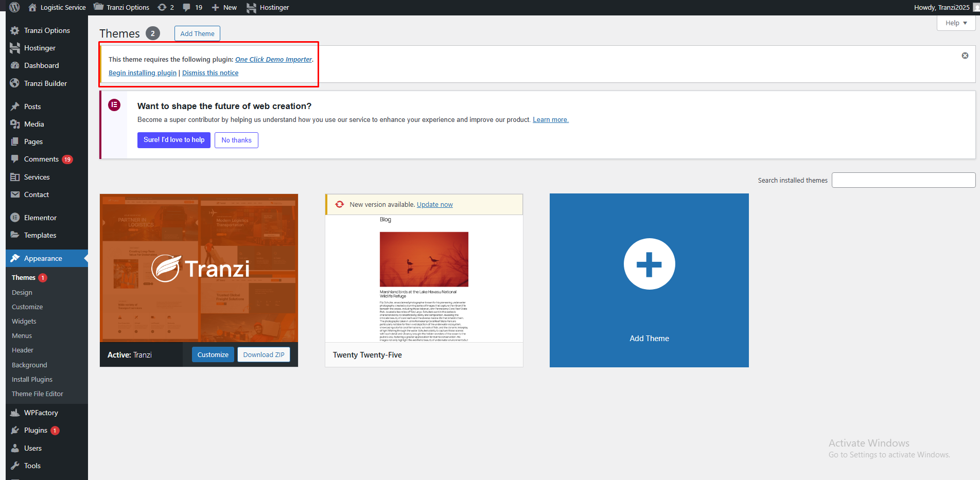
Task: Go to Widgets under Appearance
Action: [24, 321]
